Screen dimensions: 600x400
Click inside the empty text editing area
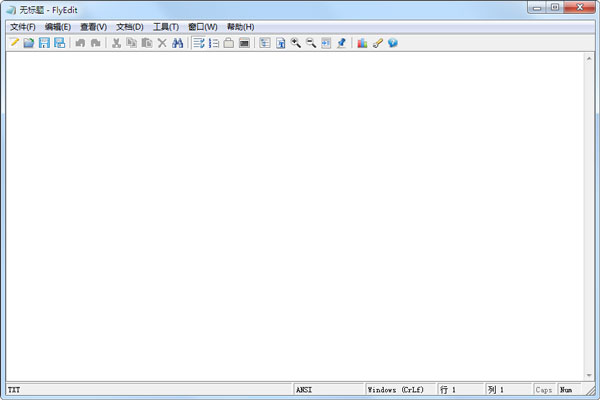pyautogui.click(x=290, y=210)
